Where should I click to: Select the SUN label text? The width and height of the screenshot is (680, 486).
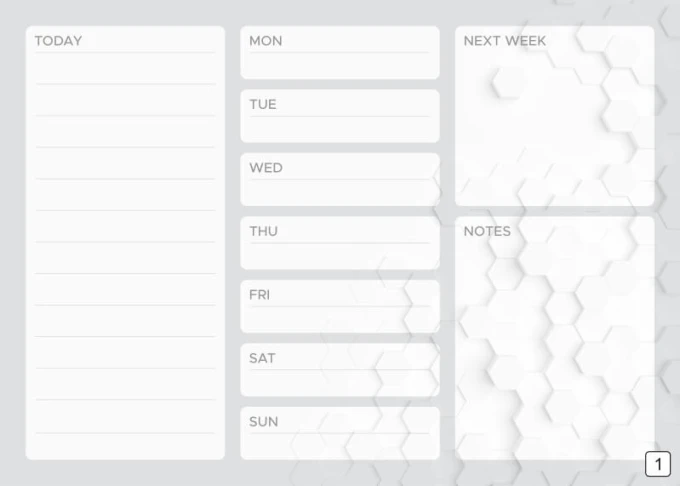(263, 421)
